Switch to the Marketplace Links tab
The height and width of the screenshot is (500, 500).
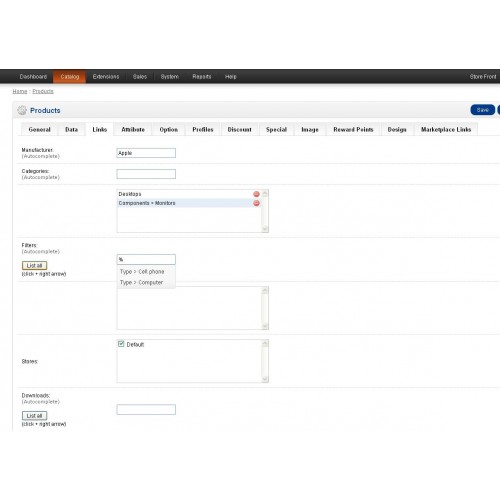point(446,129)
